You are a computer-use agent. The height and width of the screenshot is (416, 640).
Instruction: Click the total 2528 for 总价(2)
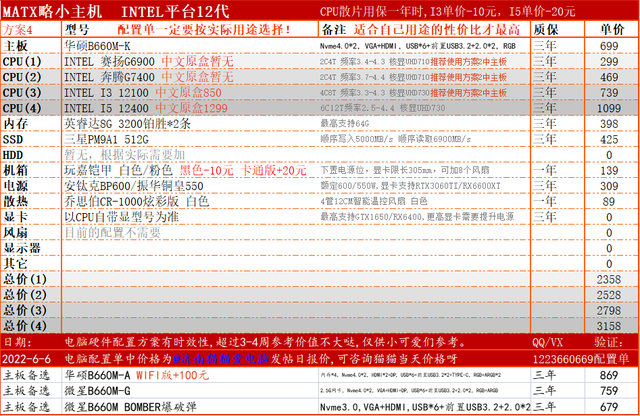609,295
